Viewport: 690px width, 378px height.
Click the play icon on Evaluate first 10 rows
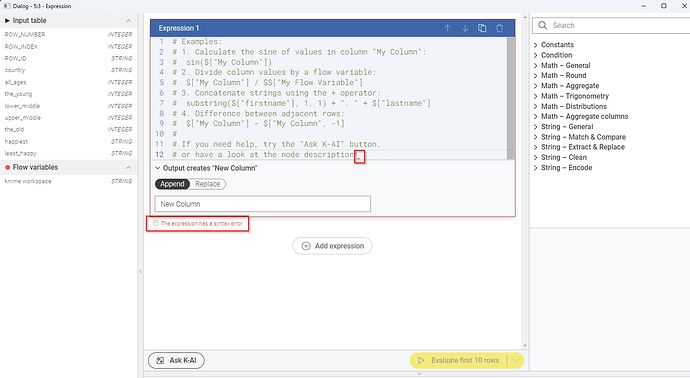(421, 360)
